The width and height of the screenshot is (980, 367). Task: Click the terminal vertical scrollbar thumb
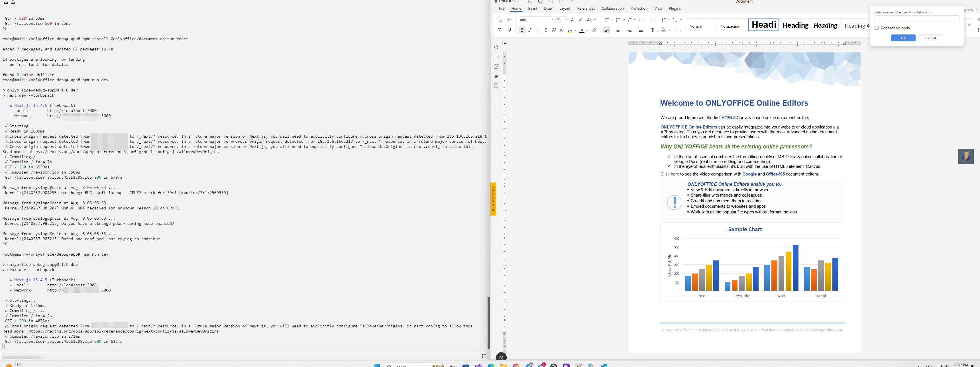pos(488,323)
